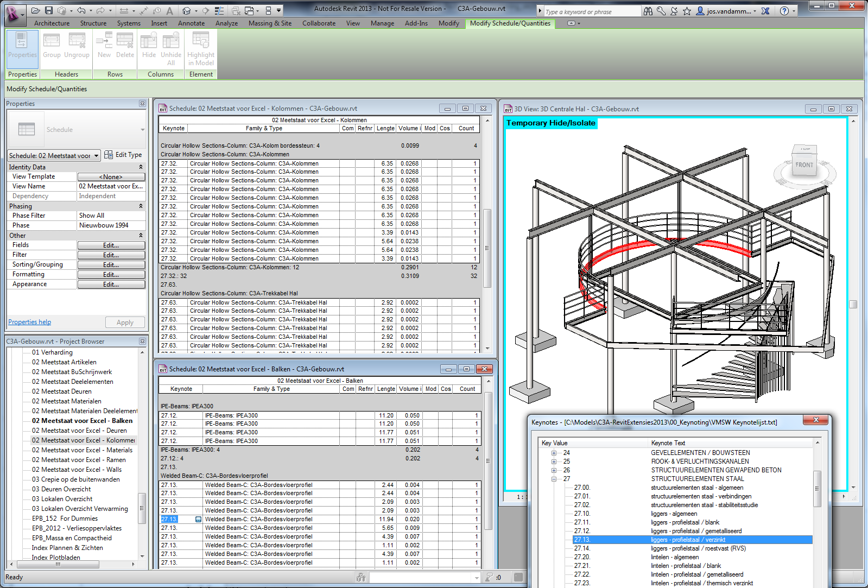Select the Section tool icon
The height and width of the screenshot is (588, 868).
206,10
